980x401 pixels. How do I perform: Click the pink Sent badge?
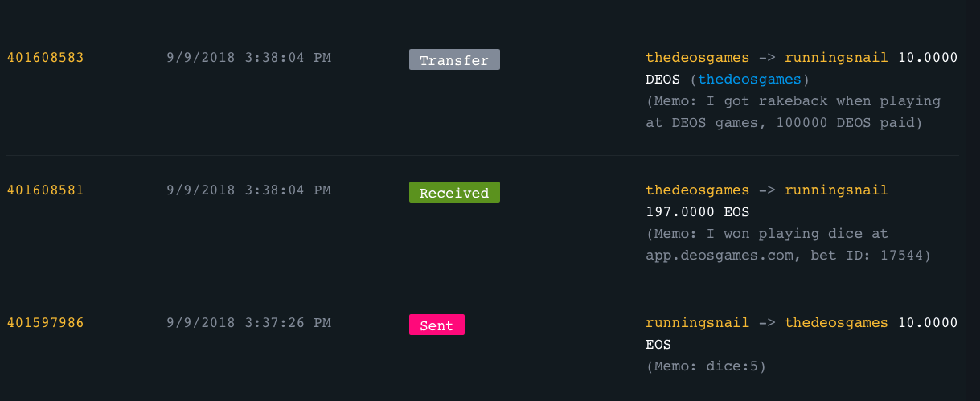[x=437, y=325]
